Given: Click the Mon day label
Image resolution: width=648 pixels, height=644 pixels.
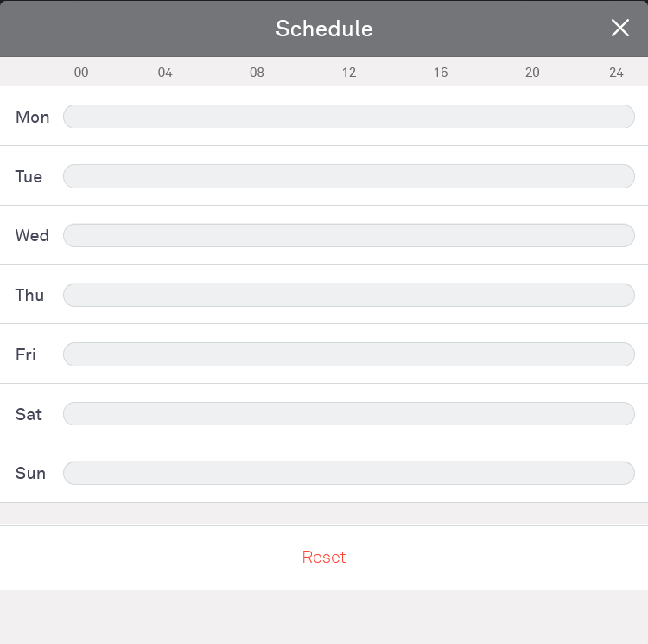Looking at the screenshot, I should coord(33,117).
